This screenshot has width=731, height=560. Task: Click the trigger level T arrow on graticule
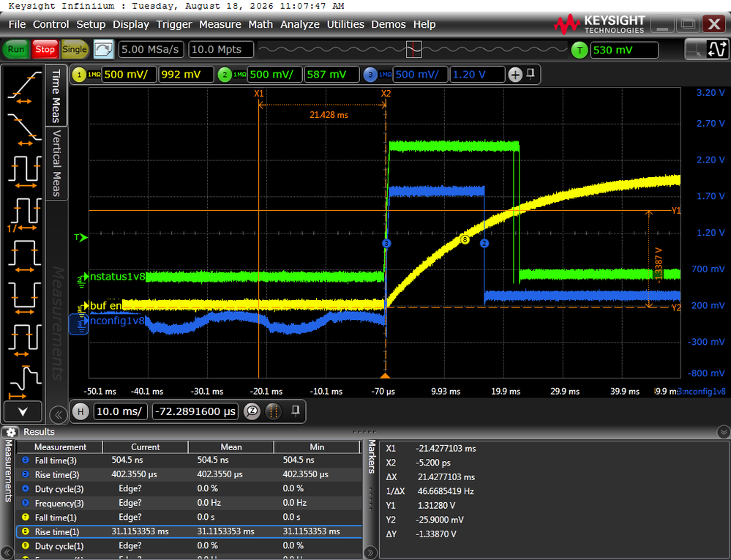tap(80, 238)
